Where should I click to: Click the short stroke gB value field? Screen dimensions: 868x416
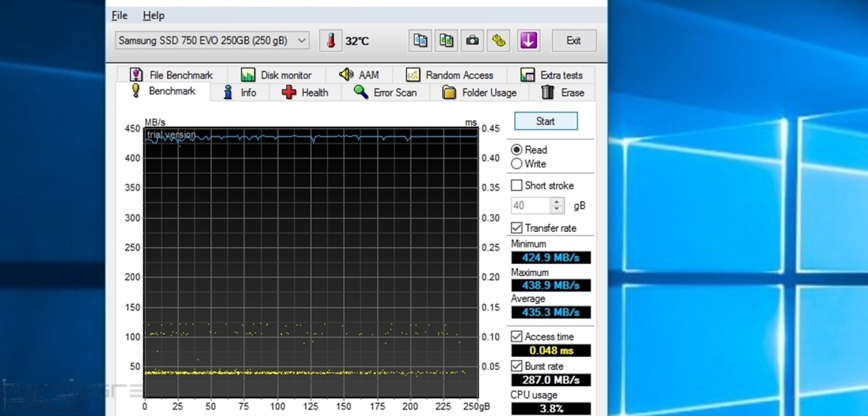click(531, 205)
